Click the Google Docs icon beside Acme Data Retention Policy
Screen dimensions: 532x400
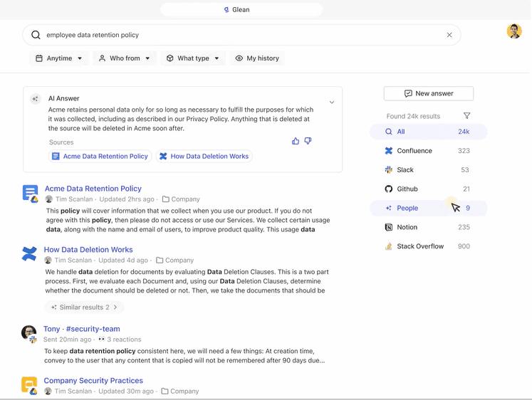click(30, 193)
